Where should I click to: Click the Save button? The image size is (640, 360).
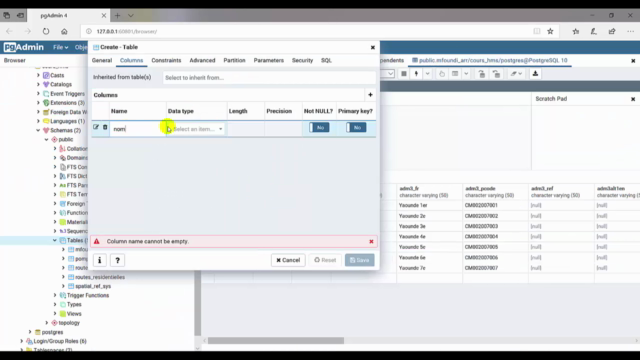(360, 260)
